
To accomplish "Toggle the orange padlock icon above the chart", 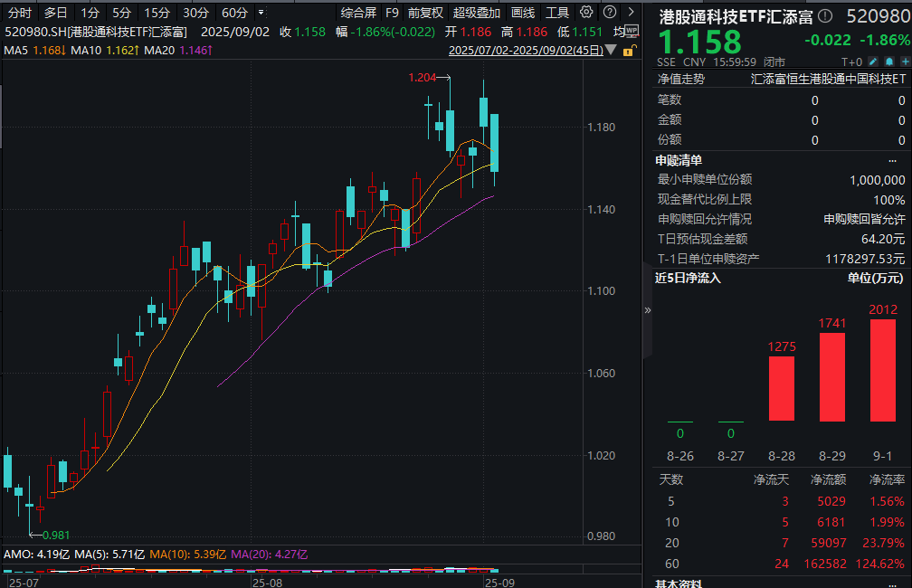I will (x=630, y=50).
